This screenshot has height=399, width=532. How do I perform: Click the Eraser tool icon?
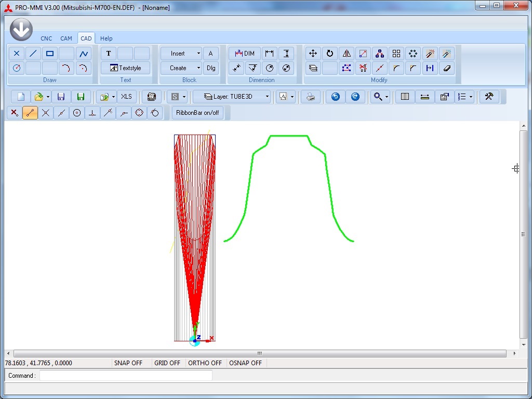(x=446, y=68)
